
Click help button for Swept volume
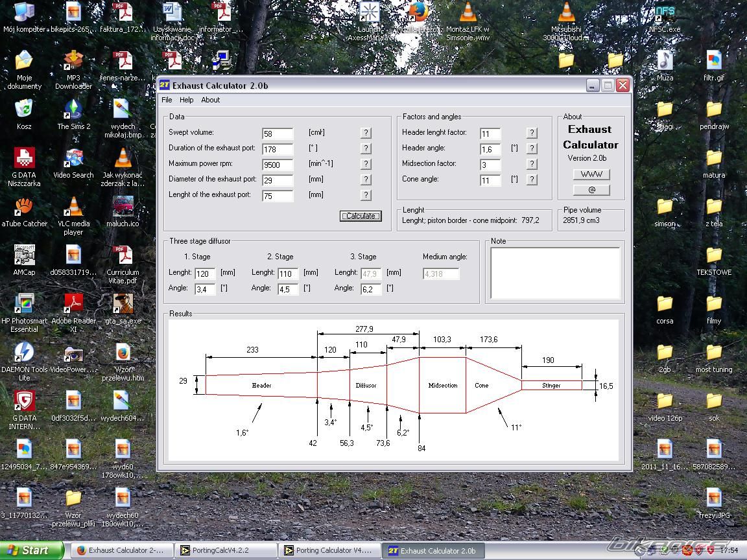tap(366, 133)
